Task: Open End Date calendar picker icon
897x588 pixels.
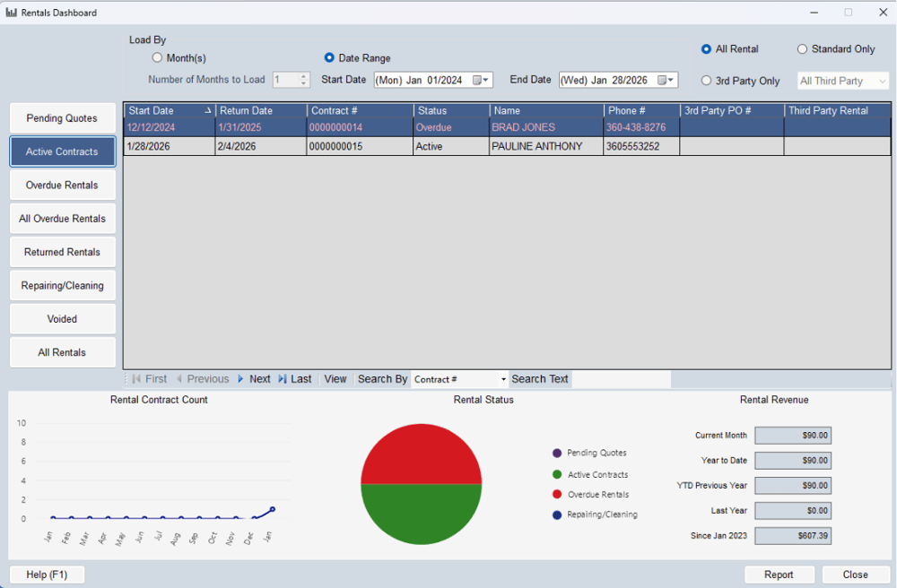Action: (662, 80)
